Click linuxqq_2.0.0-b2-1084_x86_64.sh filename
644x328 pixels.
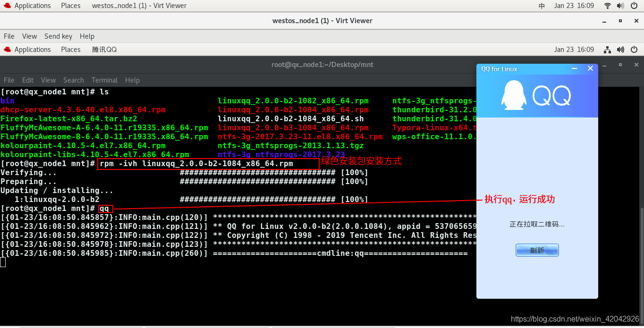click(x=291, y=118)
